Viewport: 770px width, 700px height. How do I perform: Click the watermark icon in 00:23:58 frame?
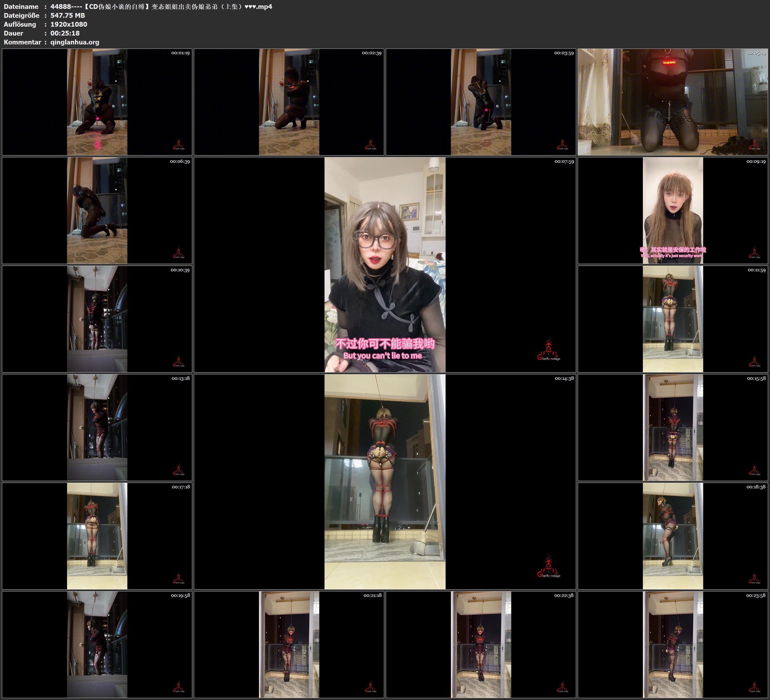click(x=754, y=687)
